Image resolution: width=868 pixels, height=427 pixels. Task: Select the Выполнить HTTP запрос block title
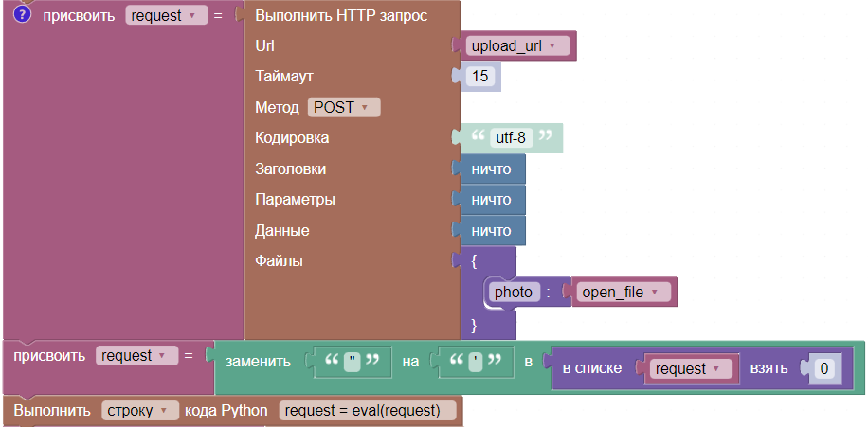pyautogui.click(x=341, y=15)
